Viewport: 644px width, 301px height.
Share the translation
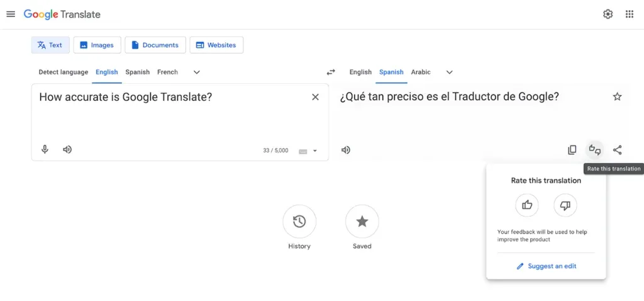(618, 150)
